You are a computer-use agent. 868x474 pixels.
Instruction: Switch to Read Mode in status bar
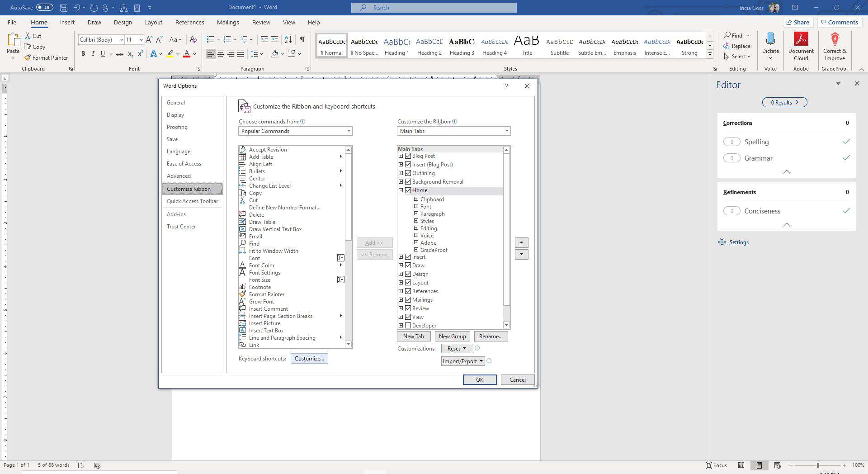[741, 465]
